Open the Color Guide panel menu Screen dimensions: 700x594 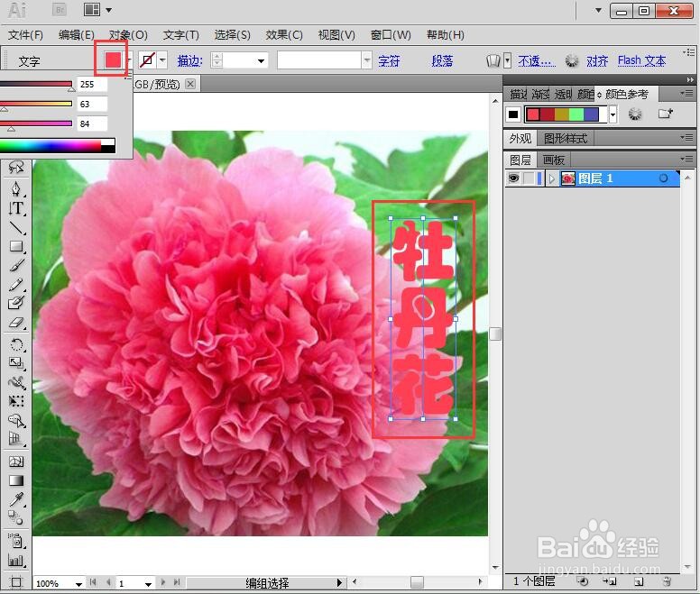click(x=686, y=94)
